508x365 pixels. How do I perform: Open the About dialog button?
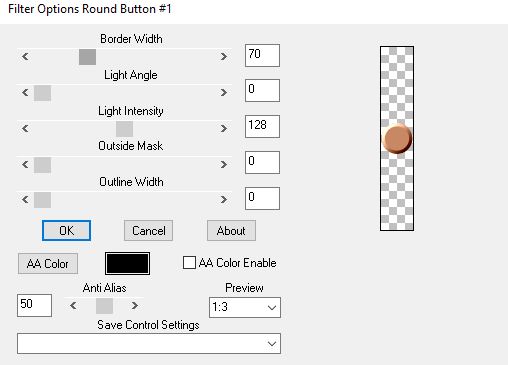[x=231, y=230]
